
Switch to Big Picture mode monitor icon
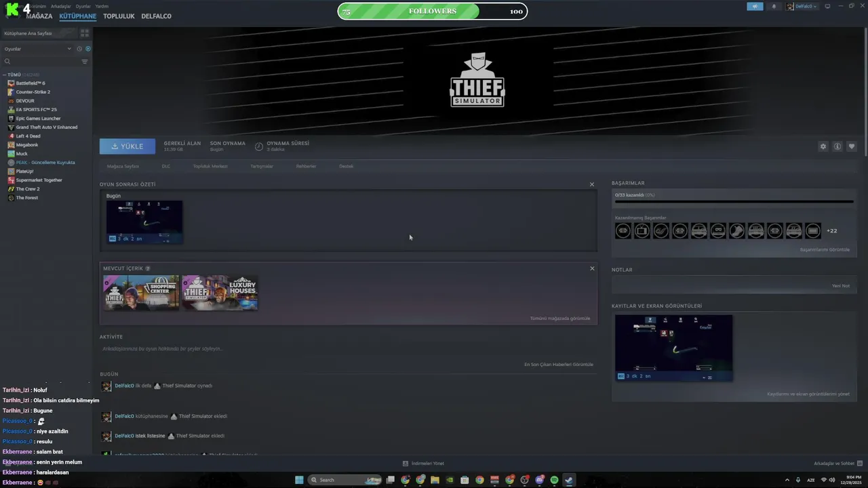coord(827,6)
